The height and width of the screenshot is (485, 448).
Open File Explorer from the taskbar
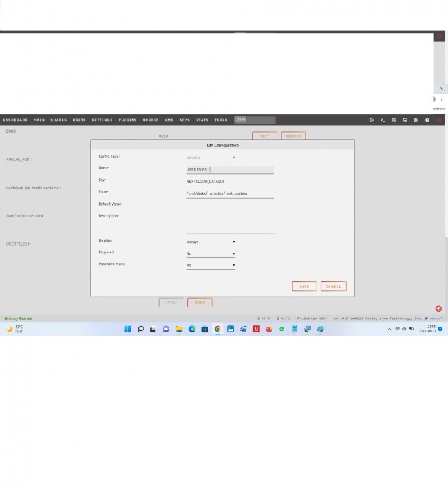[179, 329]
